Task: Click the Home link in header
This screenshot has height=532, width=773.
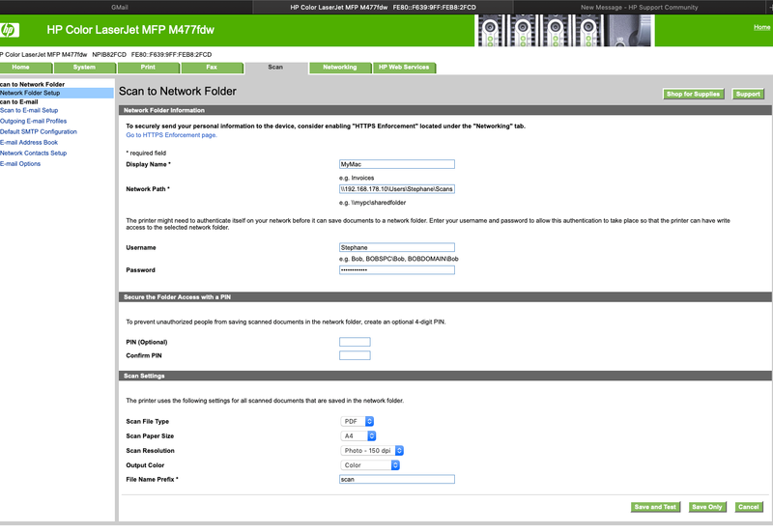Action: [761, 27]
